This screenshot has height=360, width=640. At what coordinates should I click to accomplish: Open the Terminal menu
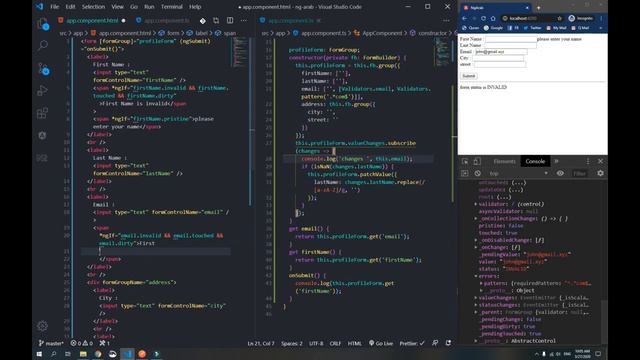[x=171, y=7]
